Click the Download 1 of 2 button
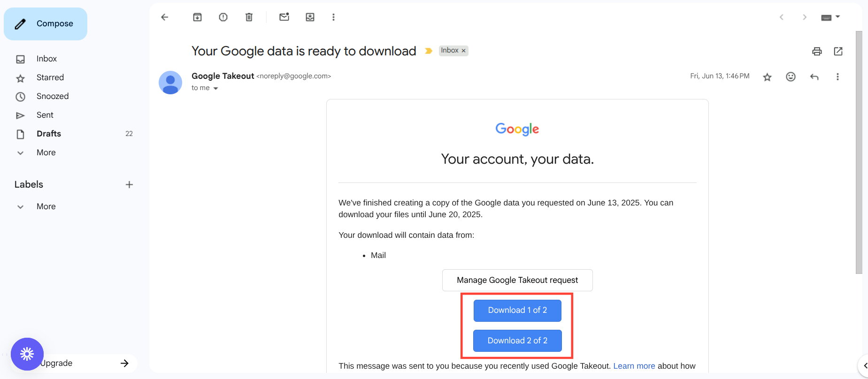The height and width of the screenshot is (379, 868). tap(517, 311)
